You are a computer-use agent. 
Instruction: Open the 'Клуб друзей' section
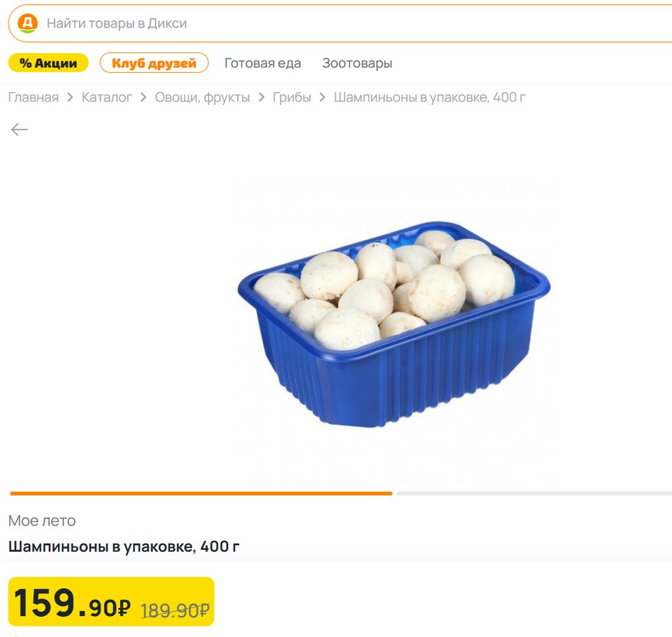[154, 63]
